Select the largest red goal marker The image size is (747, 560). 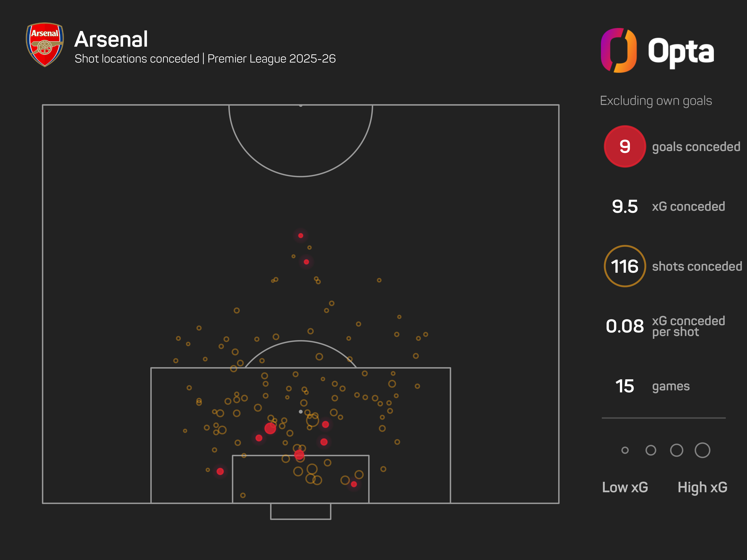click(x=270, y=428)
